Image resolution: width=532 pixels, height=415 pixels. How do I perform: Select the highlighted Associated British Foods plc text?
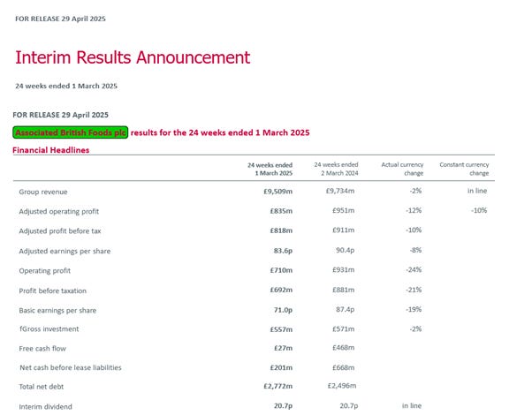coord(70,132)
